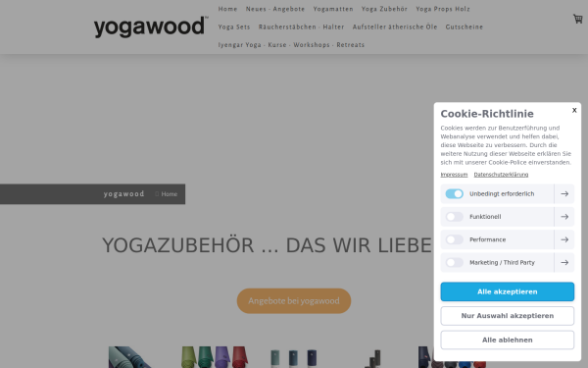
Task: Open Neues - Angebote menu item
Action: pos(275,9)
